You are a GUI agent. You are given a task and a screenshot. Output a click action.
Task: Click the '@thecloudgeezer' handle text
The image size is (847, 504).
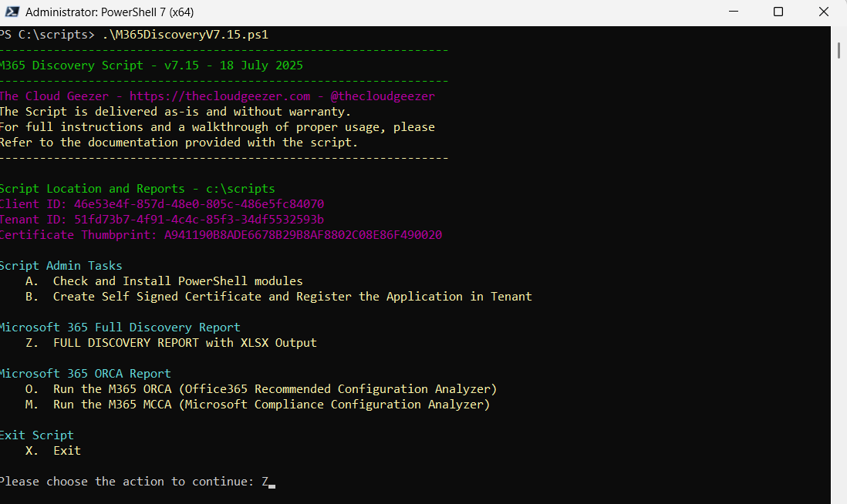pyautogui.click(x=383, y=96)
